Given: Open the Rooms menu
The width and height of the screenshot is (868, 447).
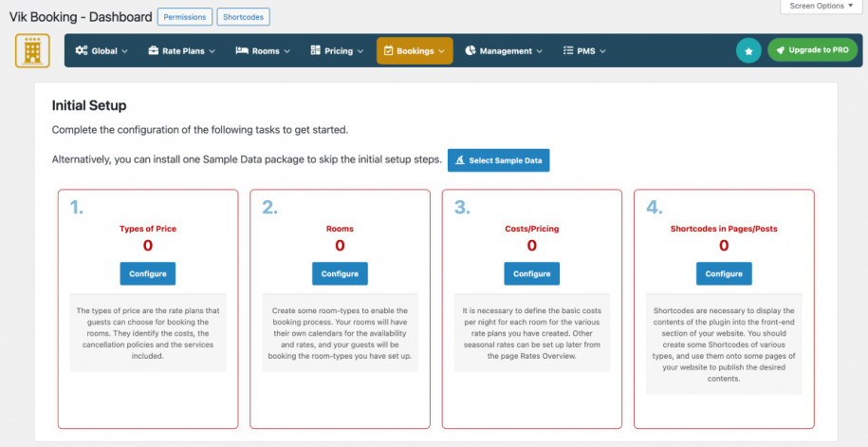Looking at the screenshot, I should (263, 51).
